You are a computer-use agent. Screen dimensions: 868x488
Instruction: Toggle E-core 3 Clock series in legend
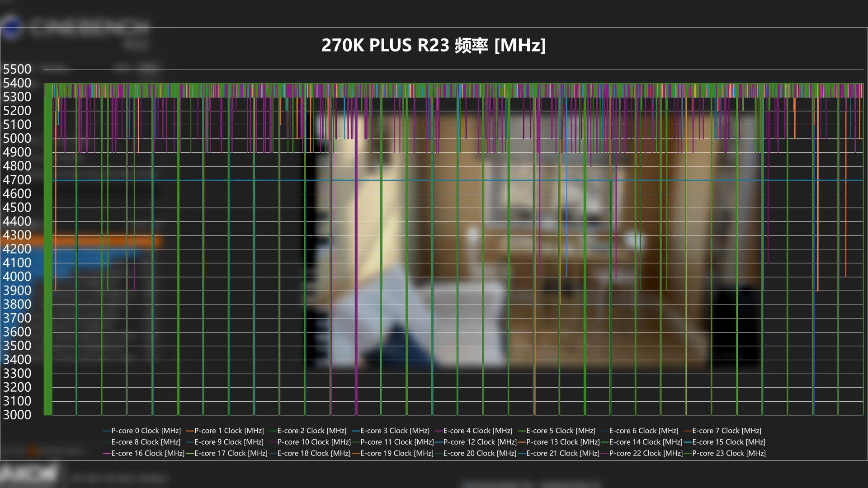[395, 431]
